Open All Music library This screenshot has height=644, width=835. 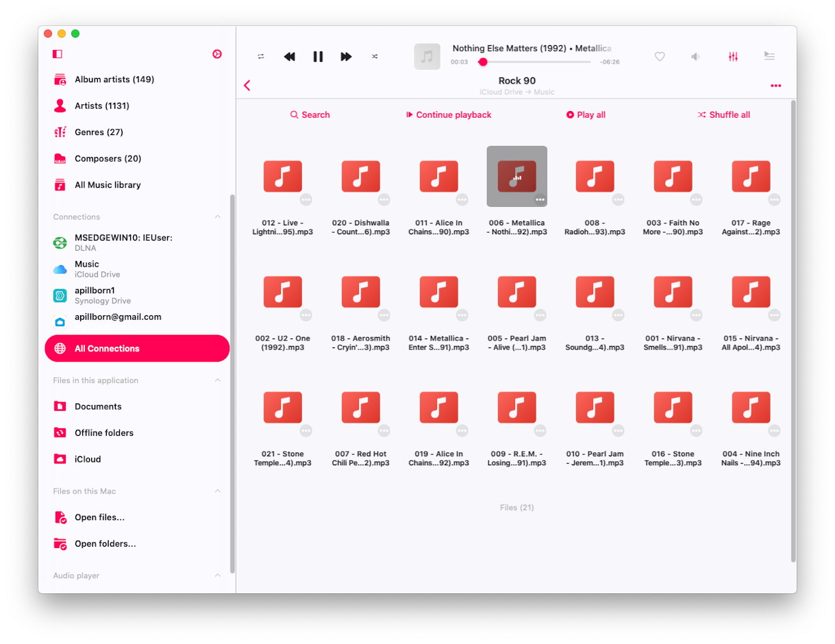tap(108, 184)
